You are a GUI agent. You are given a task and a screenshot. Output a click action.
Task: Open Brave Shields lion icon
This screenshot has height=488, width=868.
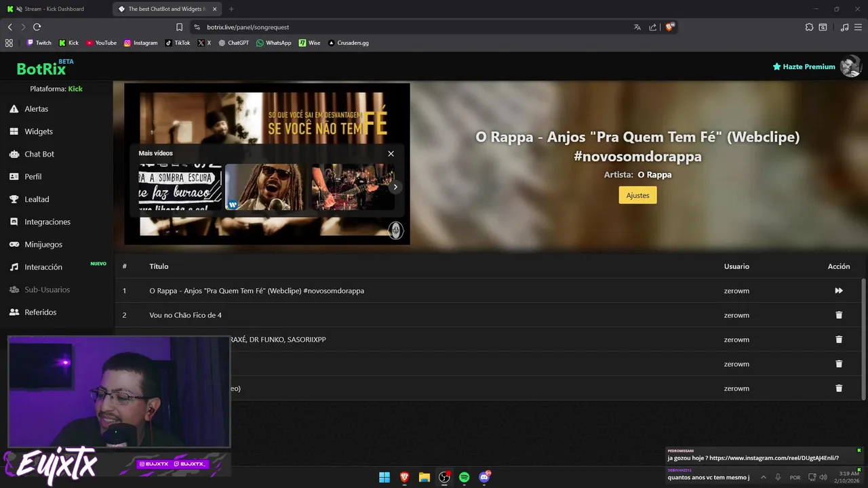coord(670,27)
